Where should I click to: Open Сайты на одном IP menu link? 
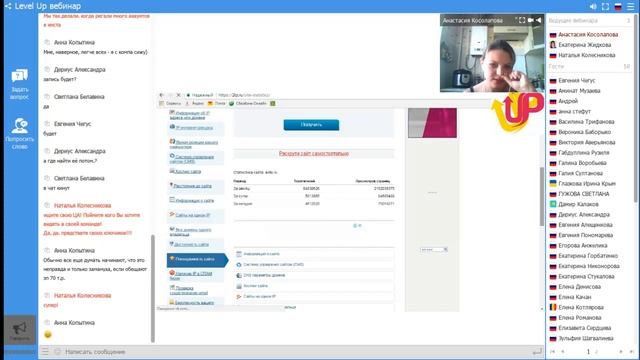coord(193,215)
